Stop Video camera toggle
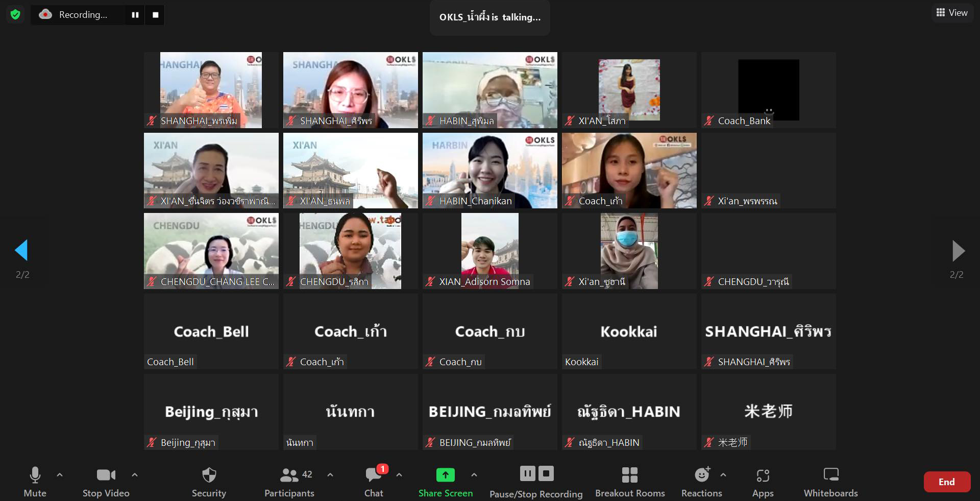 [x=106, y=482]
